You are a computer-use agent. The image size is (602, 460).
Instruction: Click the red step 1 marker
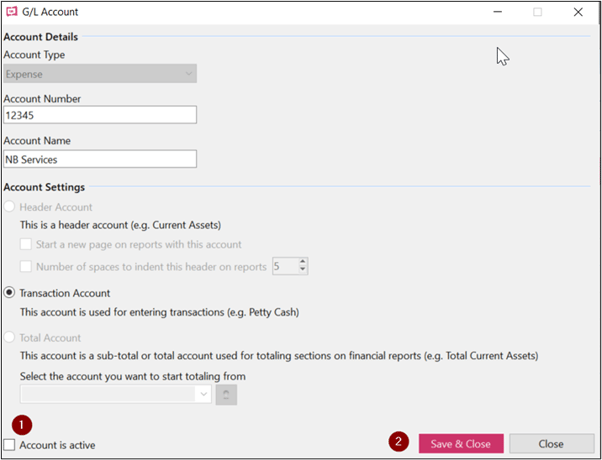[x=22, y=425]
